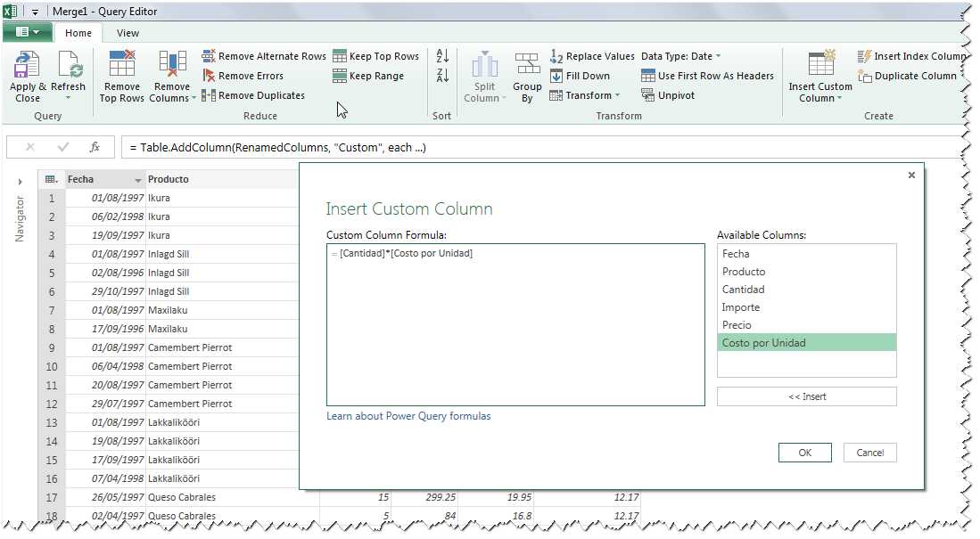Select Keep Top Rows
This screenshot has width=980, height=539.
376,55
